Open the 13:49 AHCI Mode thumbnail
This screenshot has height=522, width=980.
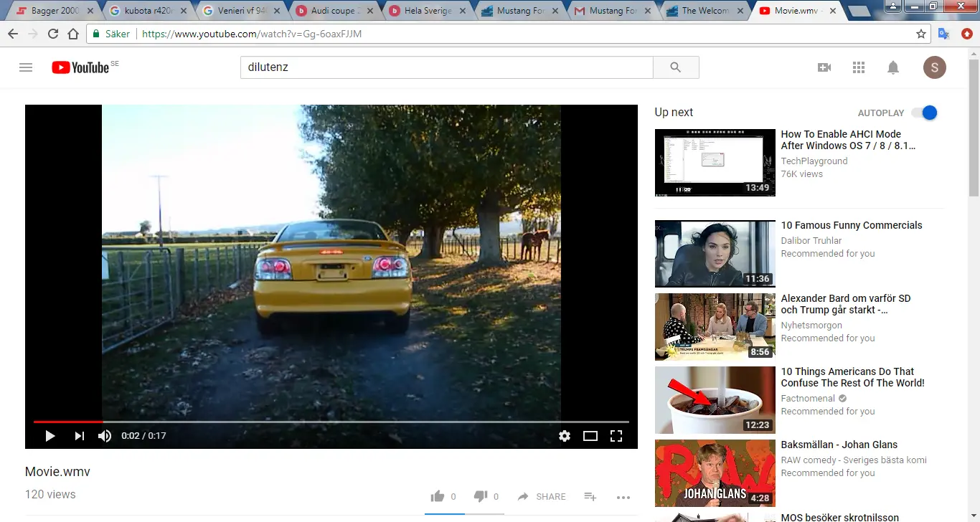click(715, 163)
